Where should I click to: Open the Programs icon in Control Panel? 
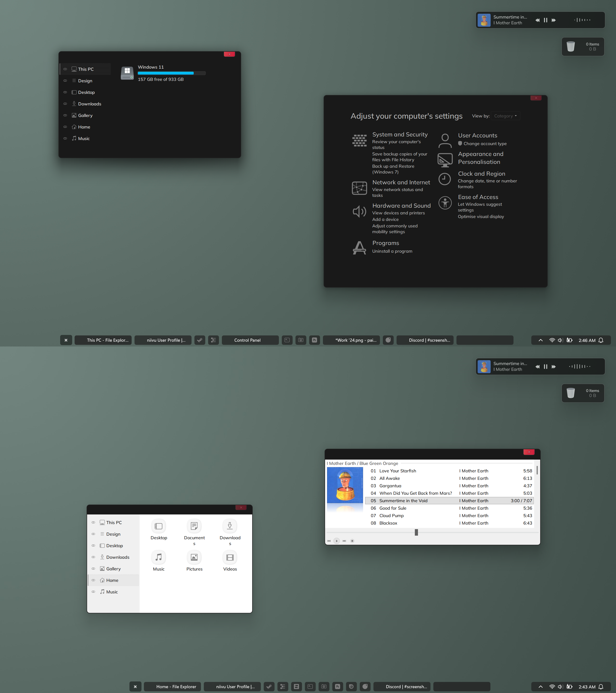[x=359, y=248]
